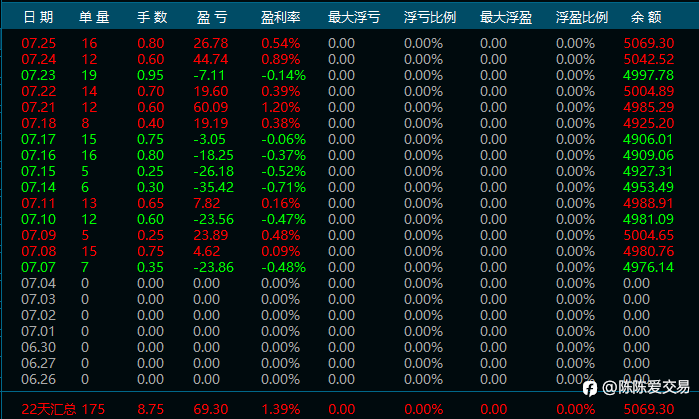This screenshot has height=419, width=699.
Task: Click profit value 19.19
Action: click(211, 123)
